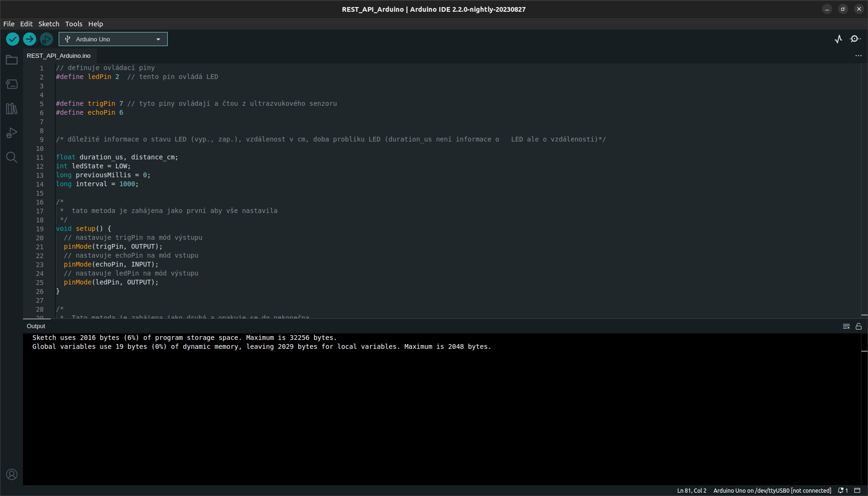Select the REST_API_Arduino.ino tab
This screenshot has height=496, width=868.
coord(58,55)
